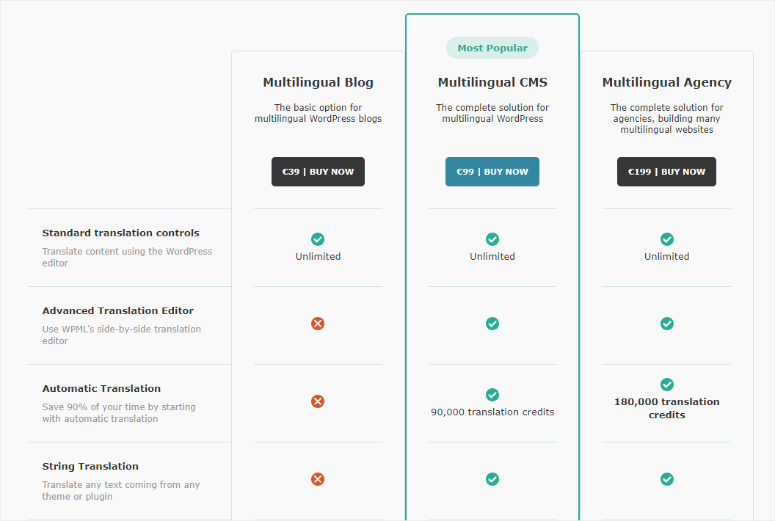Image resolution: width=775 pixels, height=521 pixels.
Task: Click the String Translation feature title
Action: (90, 466)
